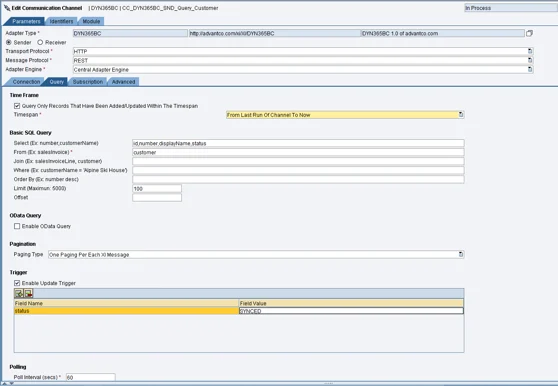This screenshot has width=558, height=386.
Task: Select the Sender radio button
Action: pyautogui.click(x=9, y=42)
